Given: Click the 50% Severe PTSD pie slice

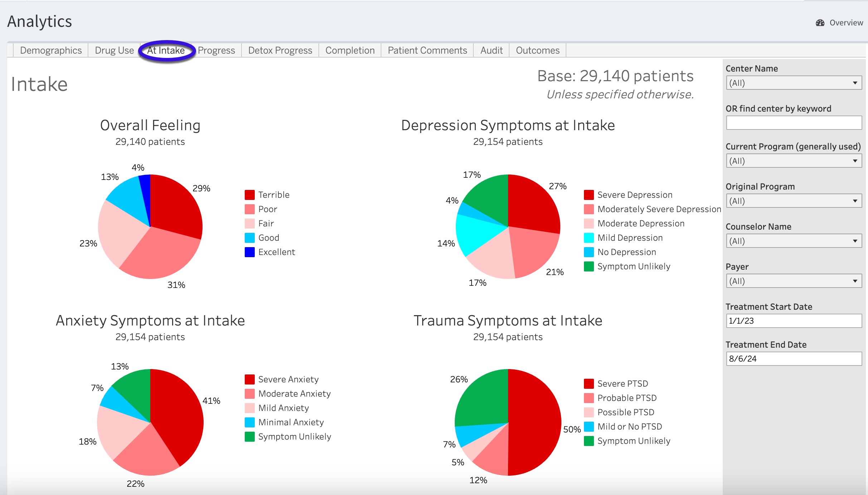Looking at the screenshot, I should point(535,422).
